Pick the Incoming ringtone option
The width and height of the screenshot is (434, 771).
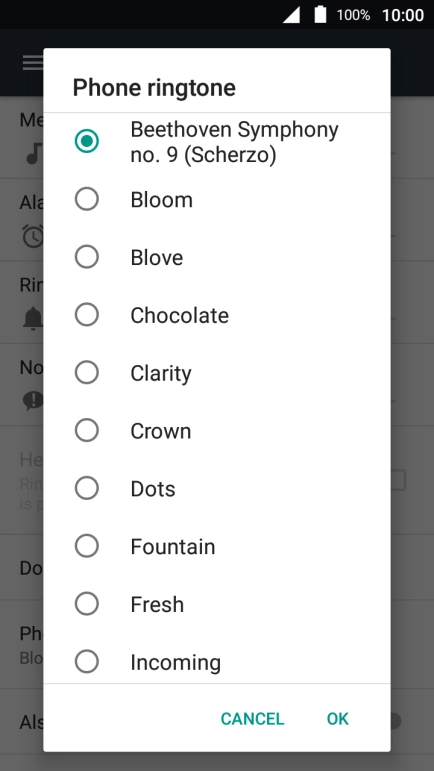click(87, 662)
